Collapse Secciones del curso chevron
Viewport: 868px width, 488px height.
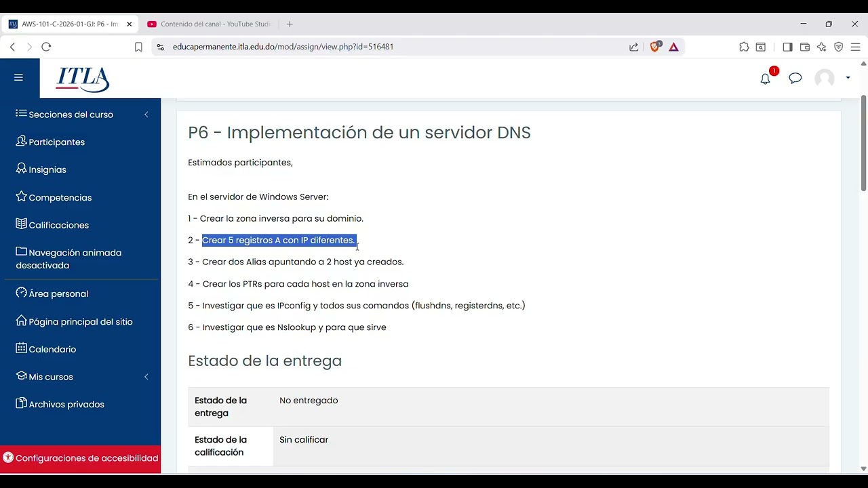pyautogui.click(x=146, y=115)
